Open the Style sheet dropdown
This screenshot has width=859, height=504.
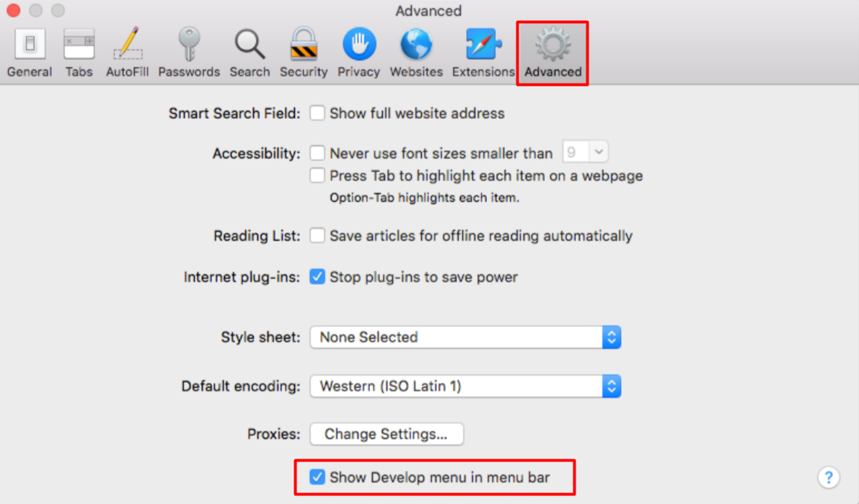tap(465, 337)
